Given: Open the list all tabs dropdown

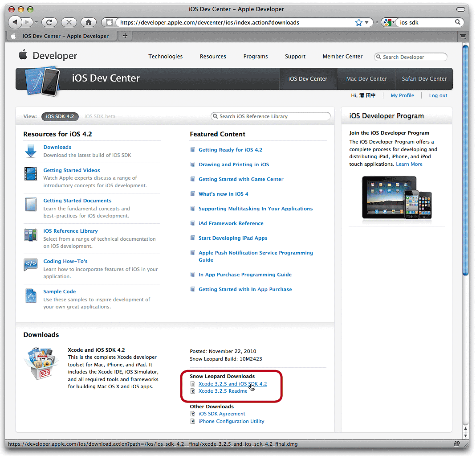Looking at the screenshot, I should pos(463,36).
